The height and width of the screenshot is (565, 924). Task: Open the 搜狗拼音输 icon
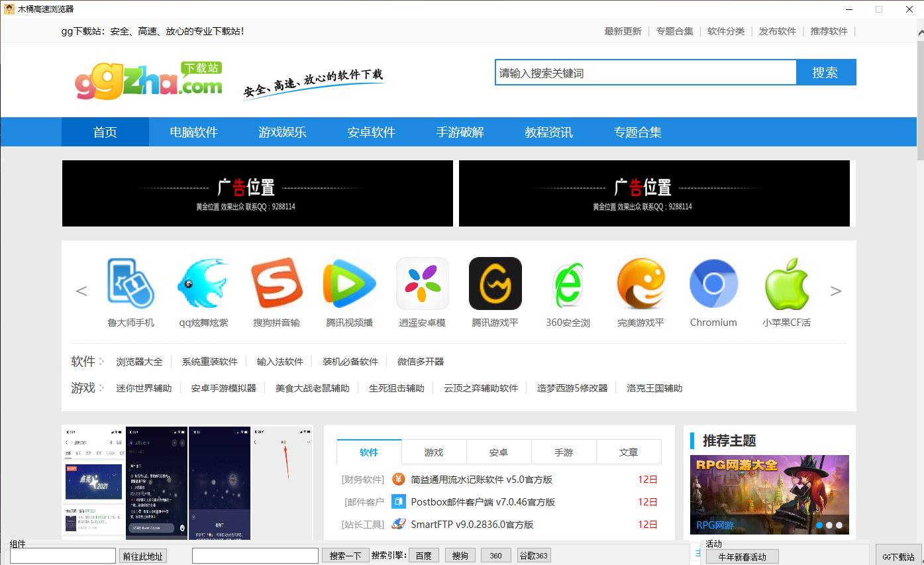coord(277,283)
